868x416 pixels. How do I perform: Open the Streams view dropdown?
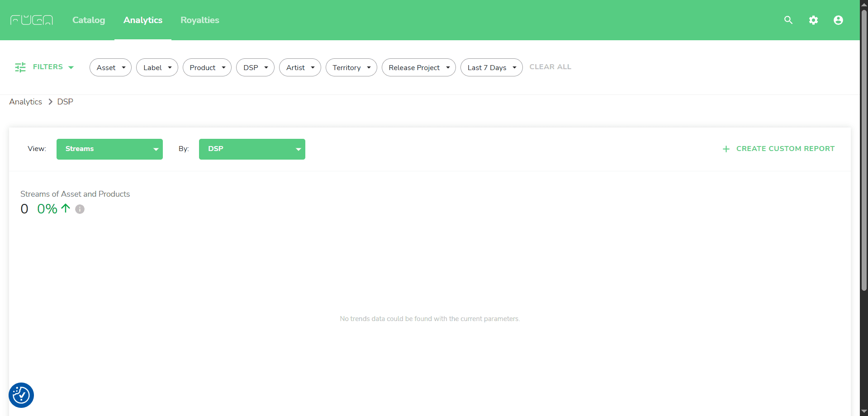click(109, 149)
